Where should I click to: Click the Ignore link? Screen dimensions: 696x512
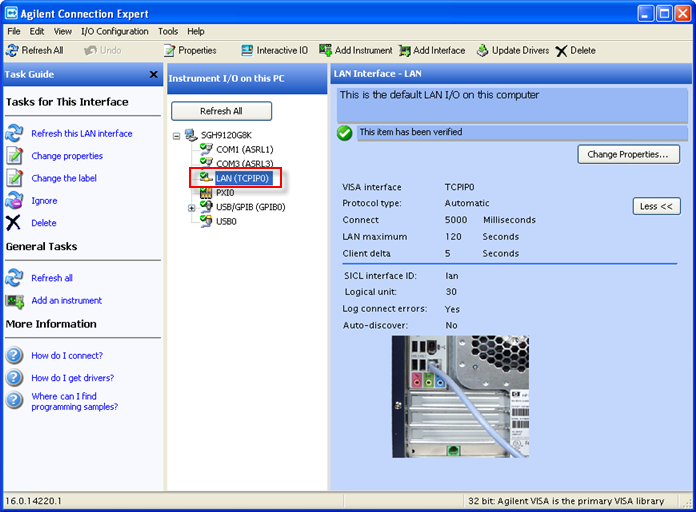click(44, 201)
